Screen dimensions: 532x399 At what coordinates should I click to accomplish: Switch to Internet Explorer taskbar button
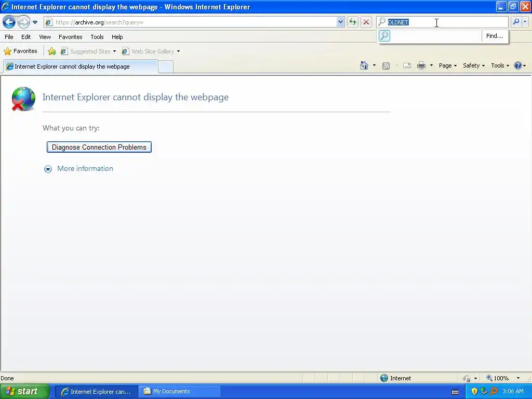[96, 392]
